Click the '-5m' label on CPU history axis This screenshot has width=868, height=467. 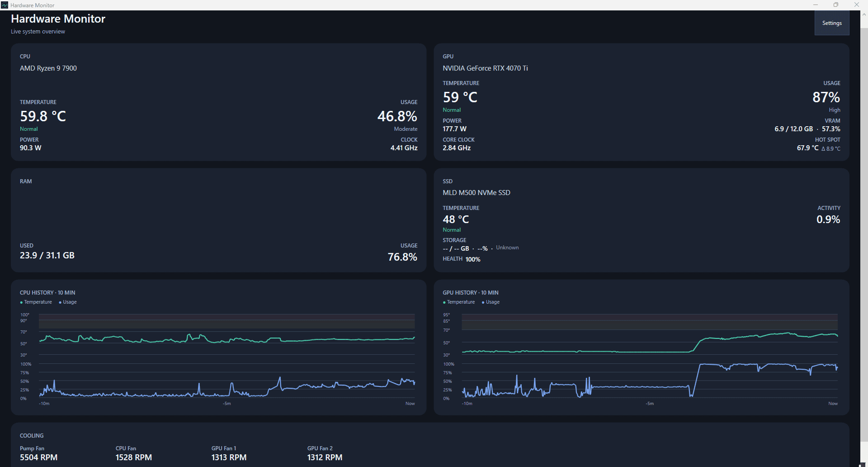(227, 404)
